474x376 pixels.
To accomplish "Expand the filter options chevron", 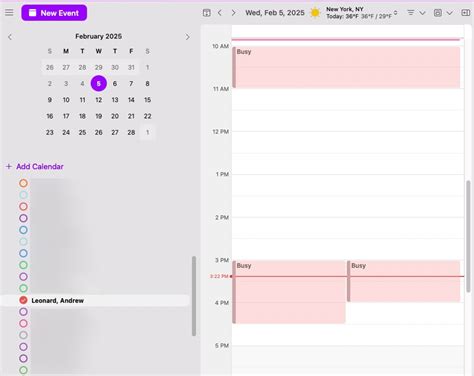I will (422, 13).
